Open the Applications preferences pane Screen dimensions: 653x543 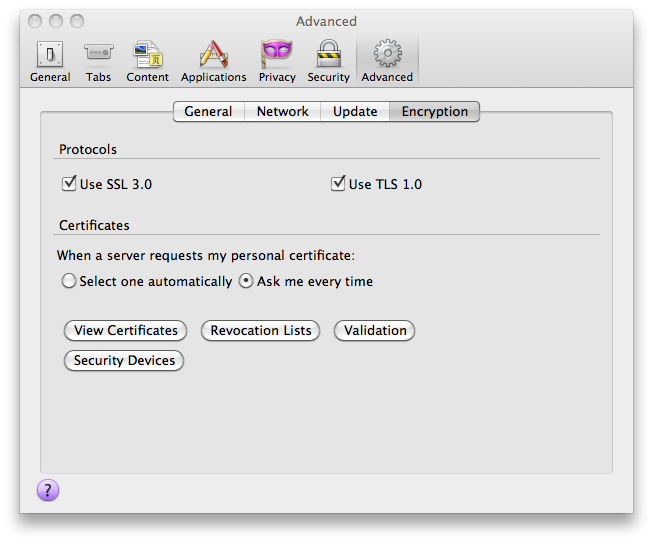213,60
